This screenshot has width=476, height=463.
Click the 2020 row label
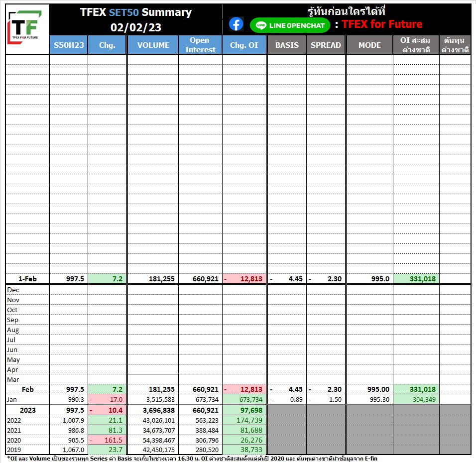point(14,440)
